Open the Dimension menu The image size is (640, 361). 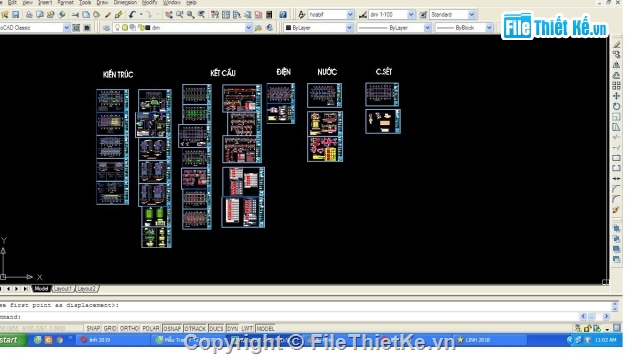(x=125, y=3)
